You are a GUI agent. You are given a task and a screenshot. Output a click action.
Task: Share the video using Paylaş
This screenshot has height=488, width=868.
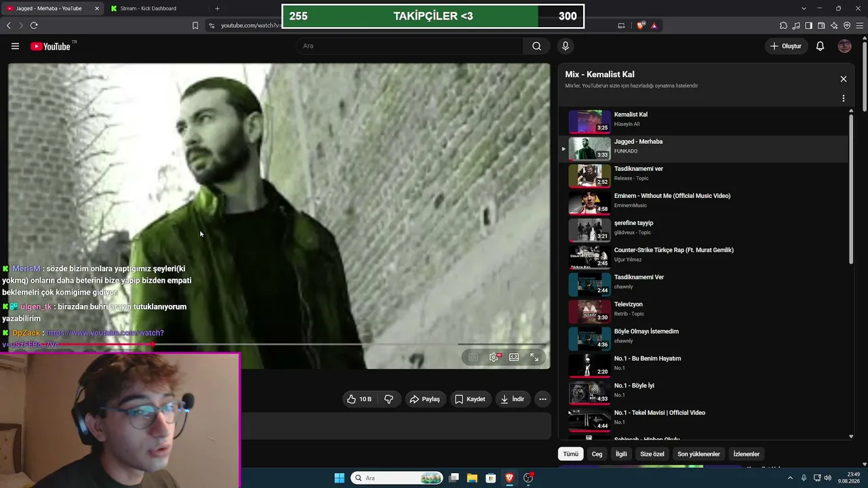[x=425, y=399]
